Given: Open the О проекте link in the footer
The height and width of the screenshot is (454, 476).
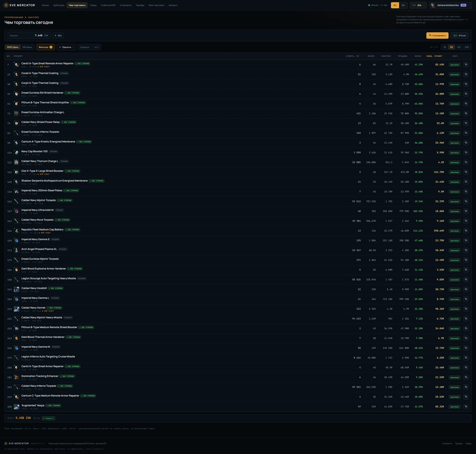Looking at the screenshot, I should [x=447, y=443].
